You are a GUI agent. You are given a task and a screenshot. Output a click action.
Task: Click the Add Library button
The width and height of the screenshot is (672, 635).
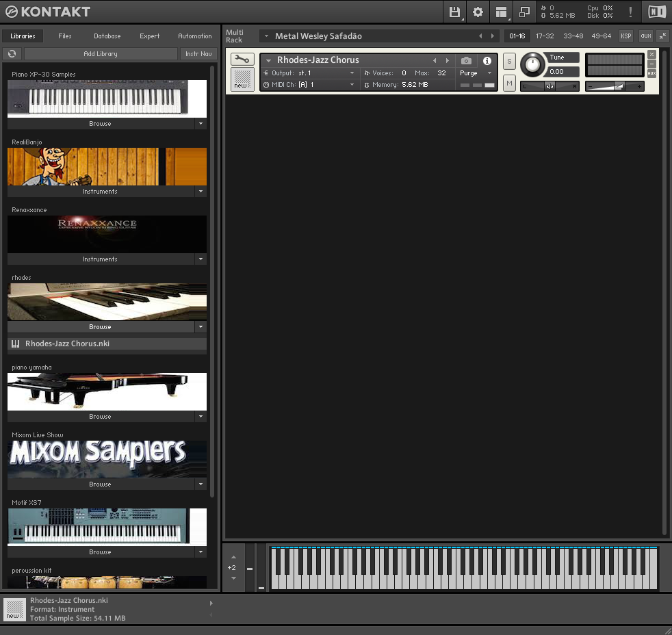pos(101,53)
